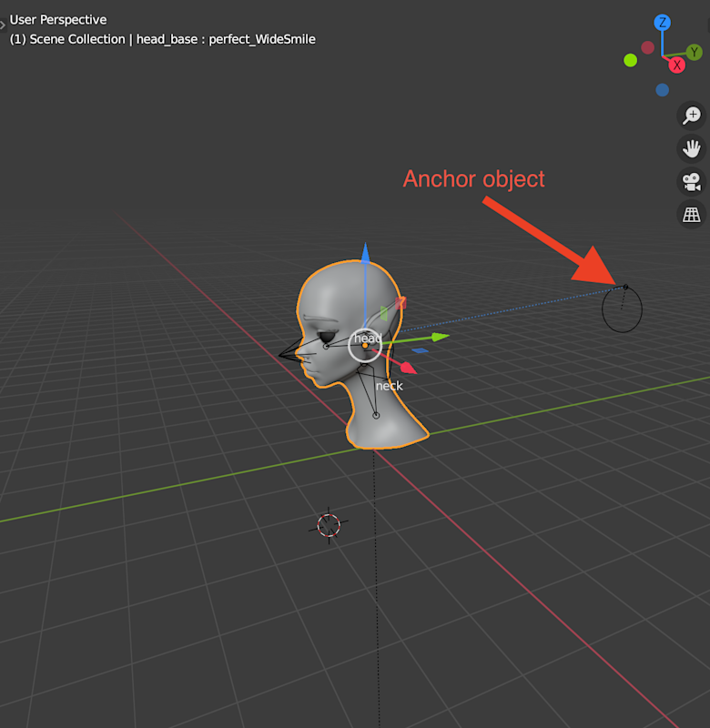The width and height of the screenshot is (710, 728).
Task: Click the Z axis on navigation gizmo
Action: pos(662,22)
